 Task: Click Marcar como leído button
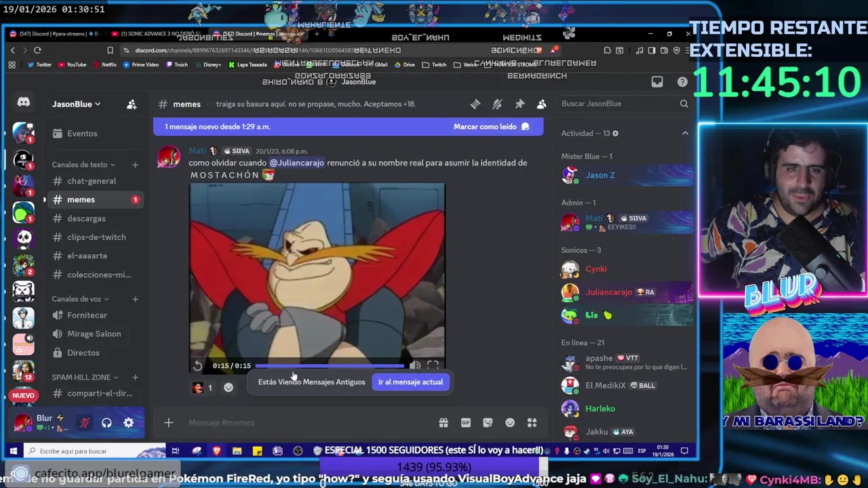click(491, 127)
